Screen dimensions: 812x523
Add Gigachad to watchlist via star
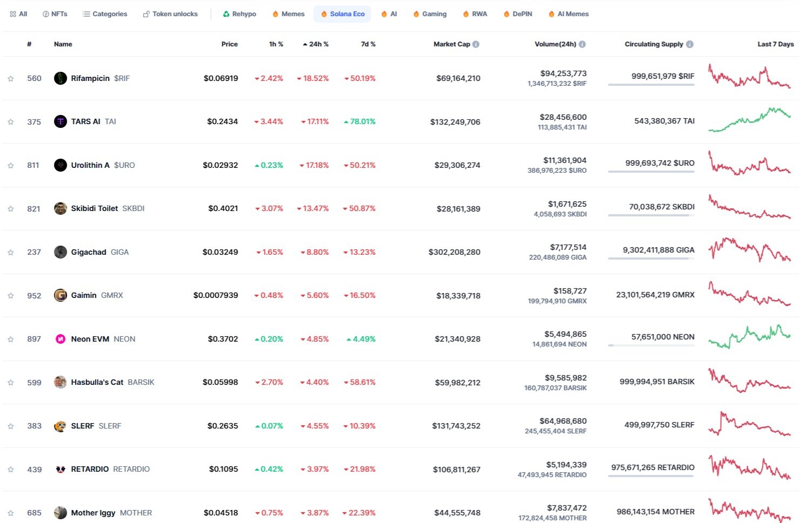(11, 253)
